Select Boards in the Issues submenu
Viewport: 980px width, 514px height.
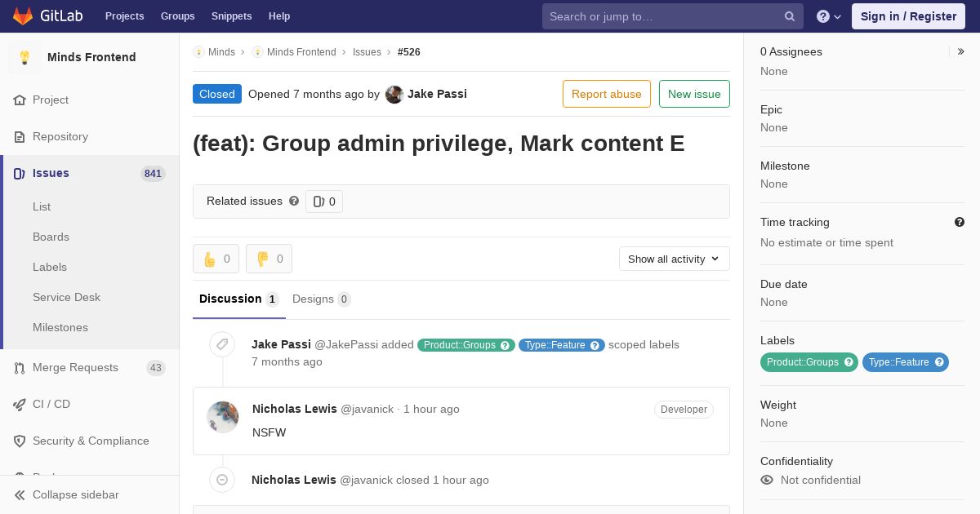[51, 237]
